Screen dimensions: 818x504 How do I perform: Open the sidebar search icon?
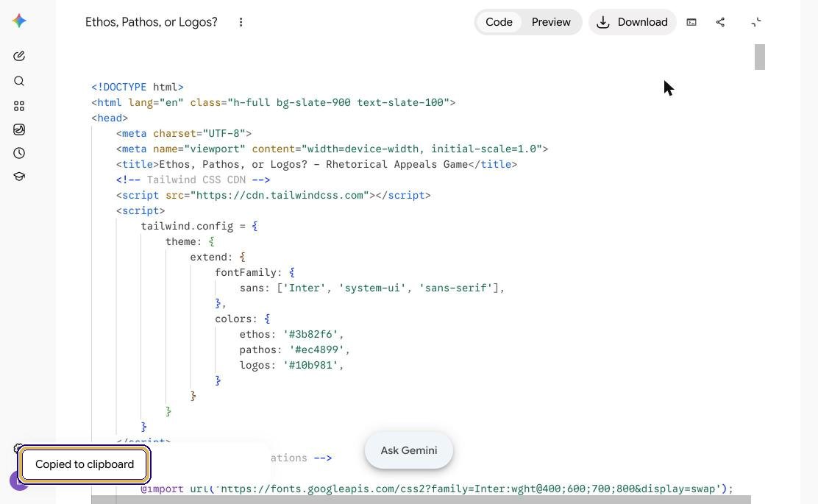[x=19, y=81]
